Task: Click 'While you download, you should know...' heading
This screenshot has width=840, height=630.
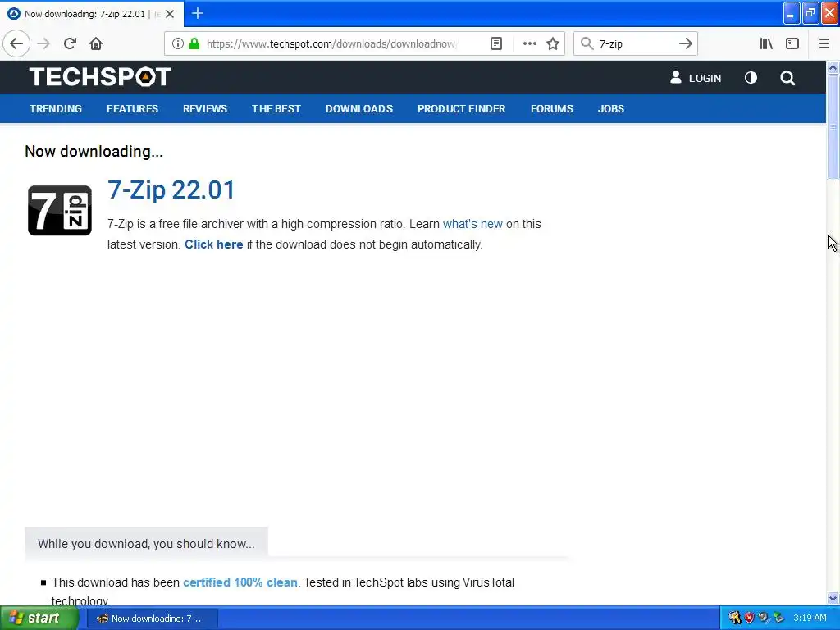Action: pos(146,544)
